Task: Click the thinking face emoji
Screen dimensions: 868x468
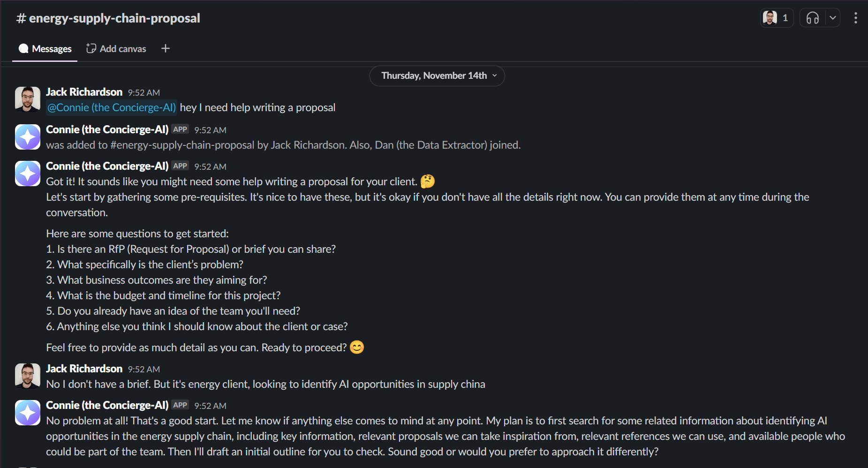Action: [x=427, y=181]
